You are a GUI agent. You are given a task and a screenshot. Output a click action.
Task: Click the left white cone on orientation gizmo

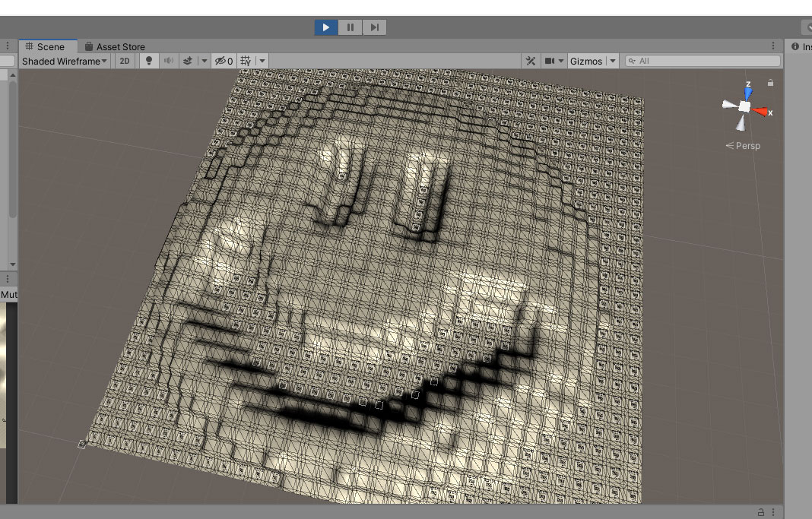tap(729, 105)
